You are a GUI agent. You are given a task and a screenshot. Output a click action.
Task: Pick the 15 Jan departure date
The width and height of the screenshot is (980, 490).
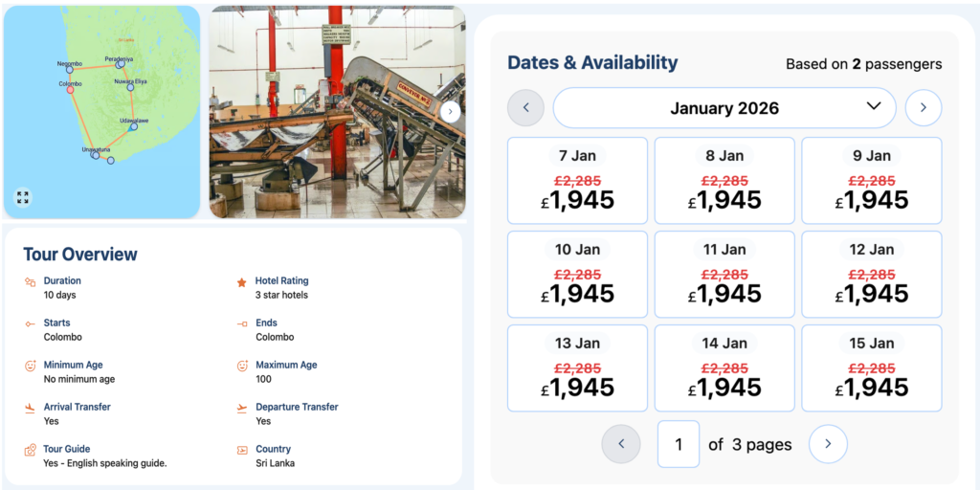871,368
